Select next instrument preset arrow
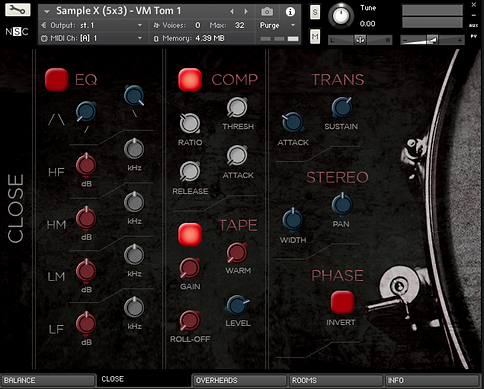Viewport: 484px width, 389px height. pos(246,12)
